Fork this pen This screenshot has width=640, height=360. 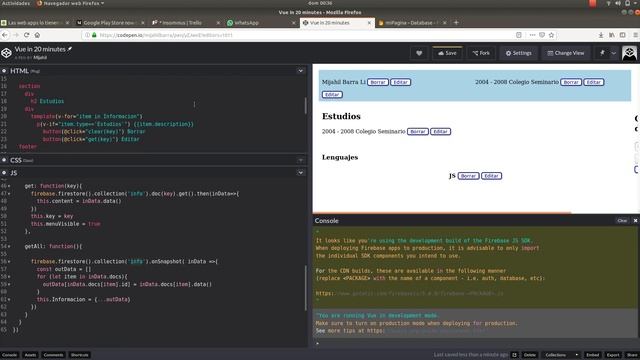[481, 53]
